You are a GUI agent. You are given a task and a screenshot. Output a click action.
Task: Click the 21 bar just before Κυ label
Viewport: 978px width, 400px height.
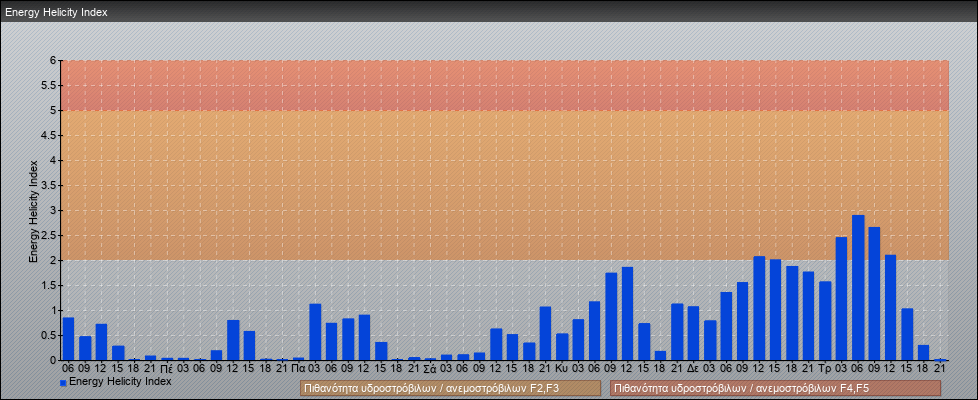(x=545, y=333)
